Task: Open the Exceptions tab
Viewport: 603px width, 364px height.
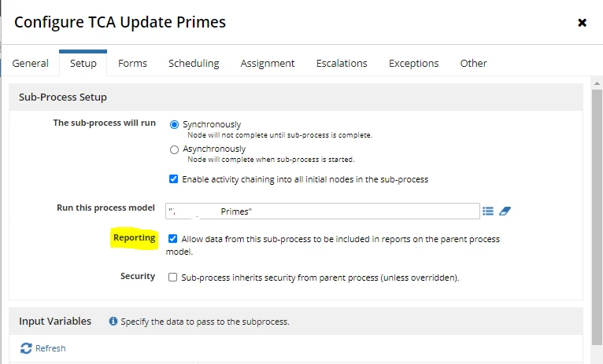Action: coord(414,64)
